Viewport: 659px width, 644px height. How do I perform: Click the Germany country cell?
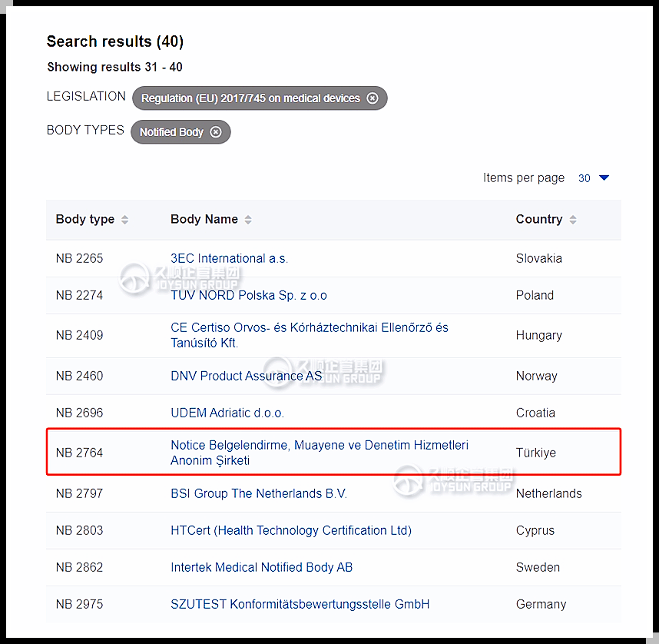541,605
